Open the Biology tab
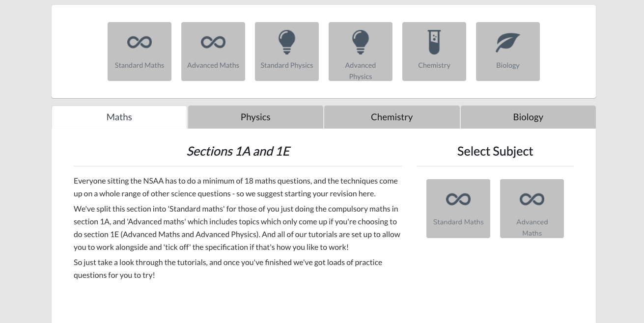Image resolution: width=644 pixels, height=323 pixels. (x=528, y=117)
